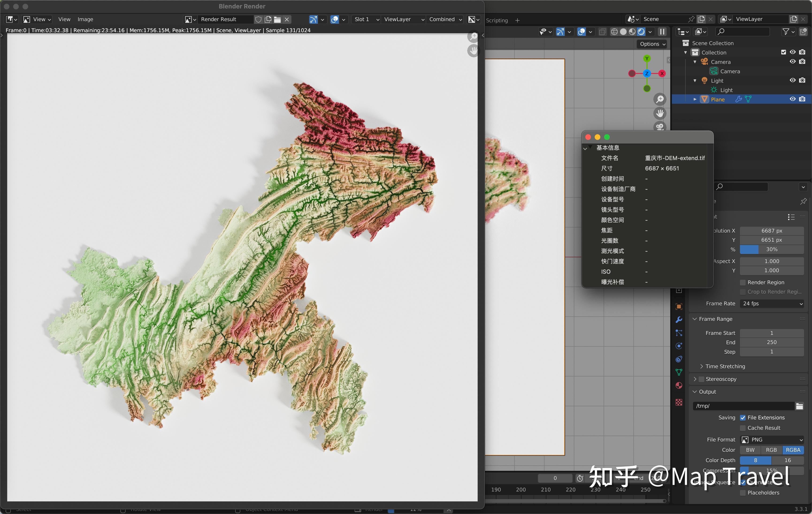Open the Texture properties tab (checkered icon)
The image size is (812, 514).
[679, 402]
